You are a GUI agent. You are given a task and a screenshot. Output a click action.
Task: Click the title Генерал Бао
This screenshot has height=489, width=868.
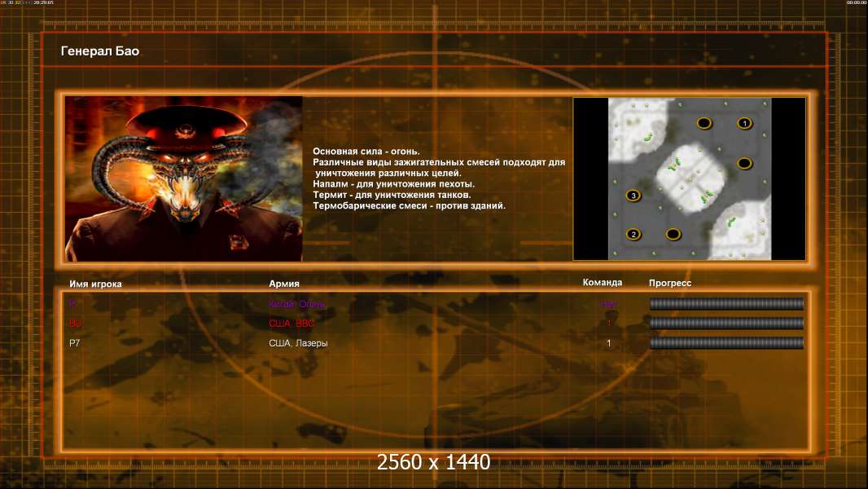(x=100, y=51)
